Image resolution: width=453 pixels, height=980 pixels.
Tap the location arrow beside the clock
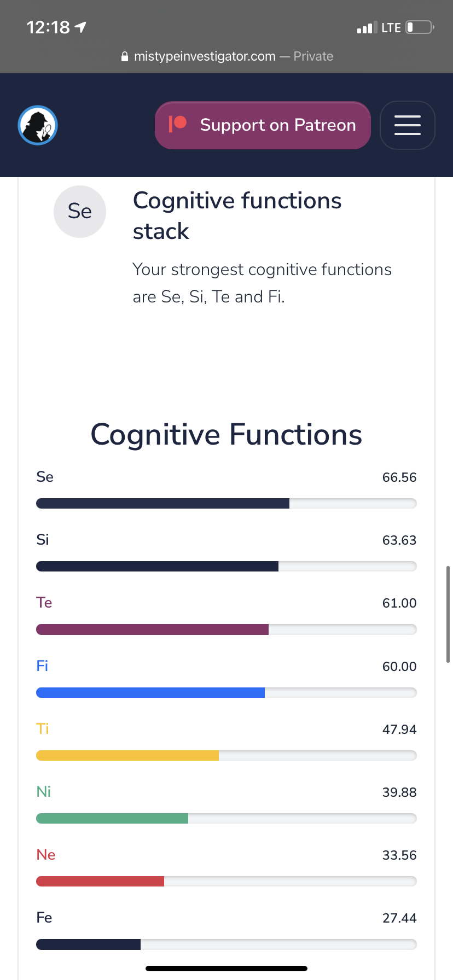tap(80, 27)
